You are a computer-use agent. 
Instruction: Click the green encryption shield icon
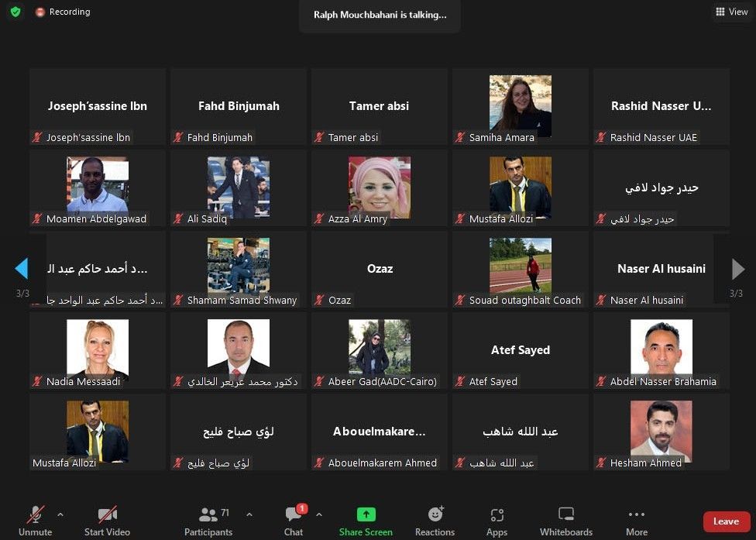tap(15, 12)
